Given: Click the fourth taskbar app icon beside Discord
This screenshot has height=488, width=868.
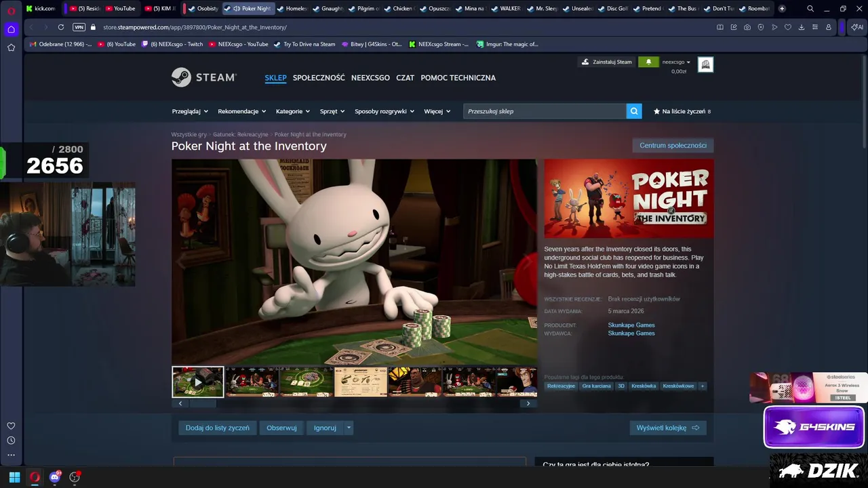Looking at the screenshot, I should click(75, 477).
